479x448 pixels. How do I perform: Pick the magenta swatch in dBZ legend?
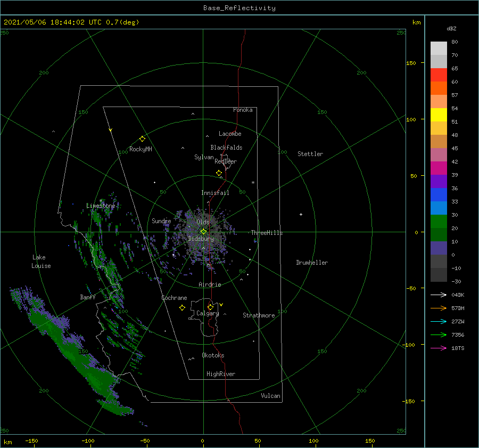click(x=439, y=168)
